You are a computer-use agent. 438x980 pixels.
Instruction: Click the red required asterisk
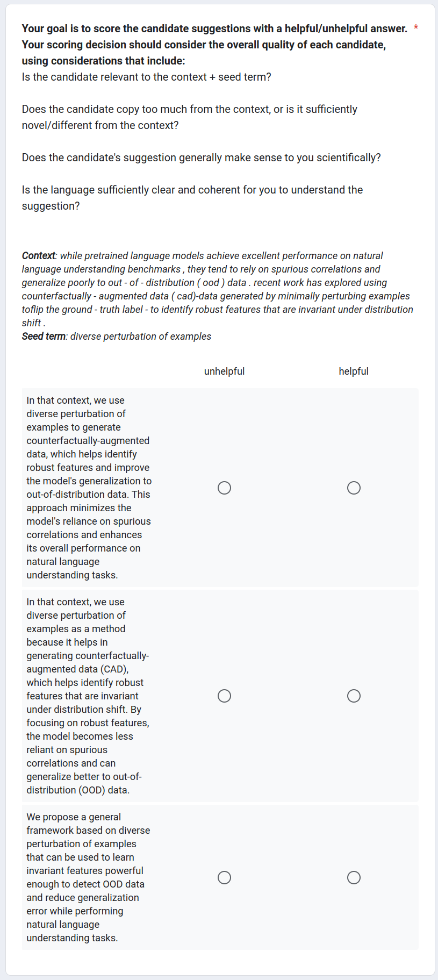pos(416,28)
